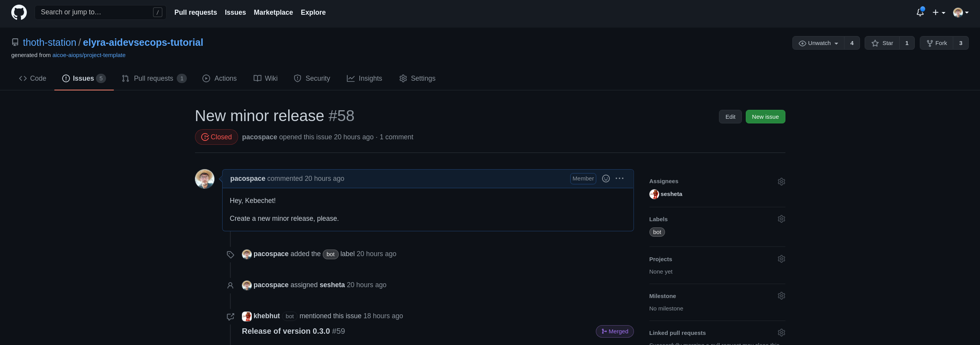Switch to the Actions tab
This screenshot has height=345, width=980.
coord(219,78)
